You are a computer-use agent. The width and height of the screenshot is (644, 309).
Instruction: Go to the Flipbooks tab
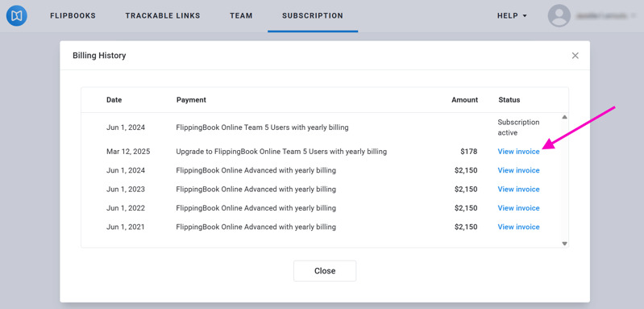click(x=73, y=16)
